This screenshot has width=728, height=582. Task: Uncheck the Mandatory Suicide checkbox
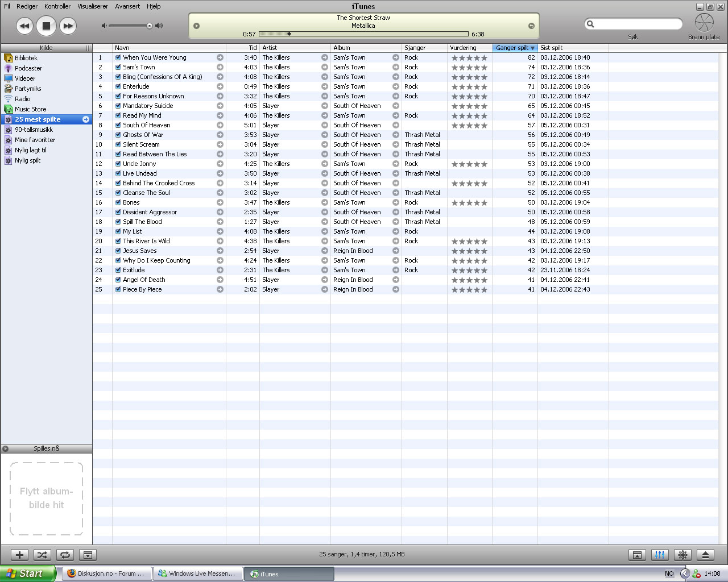118,106
